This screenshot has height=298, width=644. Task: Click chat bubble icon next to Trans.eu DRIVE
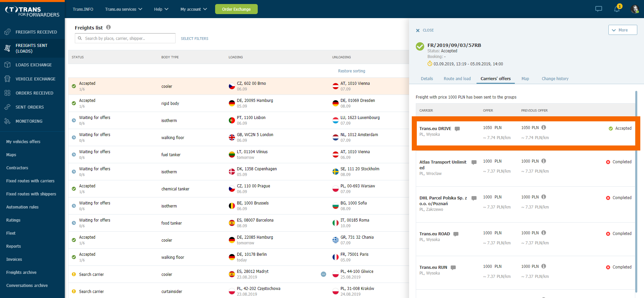(x=457, y=129)
